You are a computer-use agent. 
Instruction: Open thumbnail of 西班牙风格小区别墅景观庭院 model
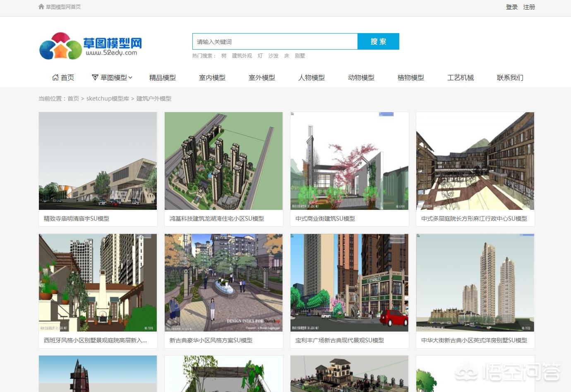pos(98,283)
